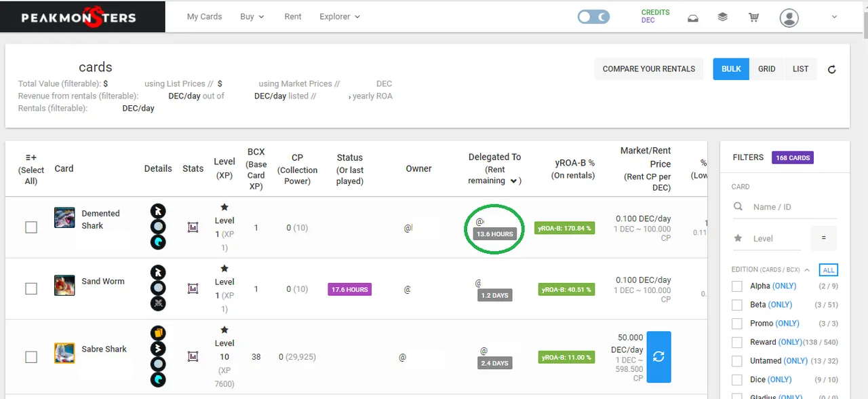Go to My Cards
The width and height of the screenshot is (868, 399).
(x=204, y=17)
